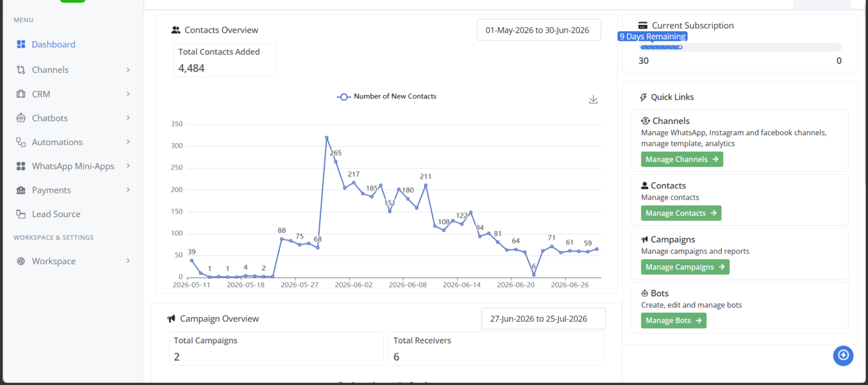The width and height of the screenshot is (868, 385).
Task: Select WhatsApp Mini-Apps in the sidebar
Action: (x=73, y=166)
